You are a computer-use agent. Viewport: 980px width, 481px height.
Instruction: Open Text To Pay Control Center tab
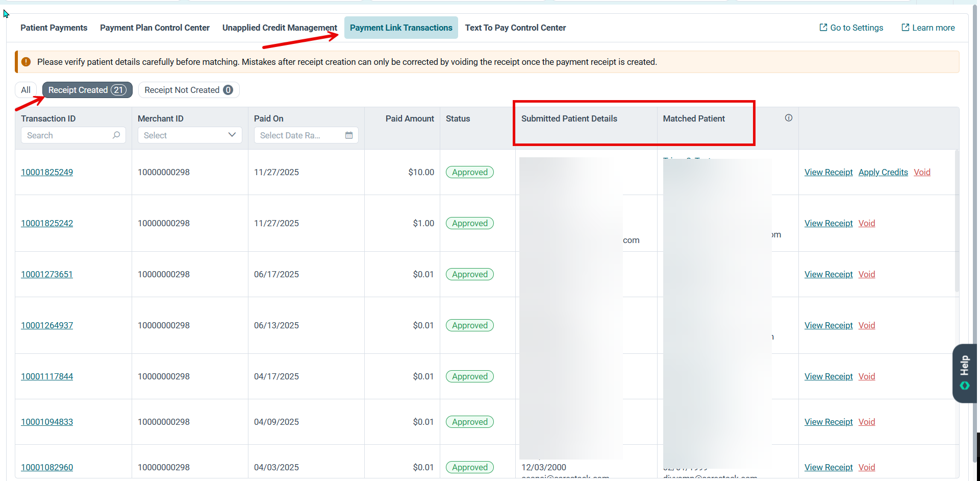point(515,28)
